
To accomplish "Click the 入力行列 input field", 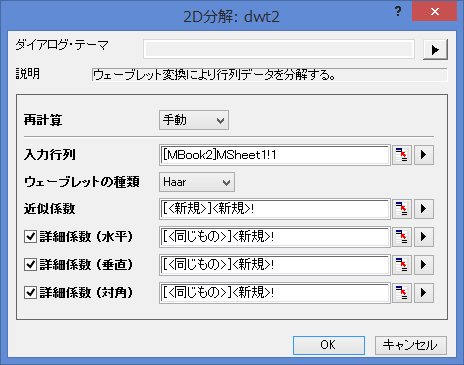I will pyautogui.click(x=275, y=155).
